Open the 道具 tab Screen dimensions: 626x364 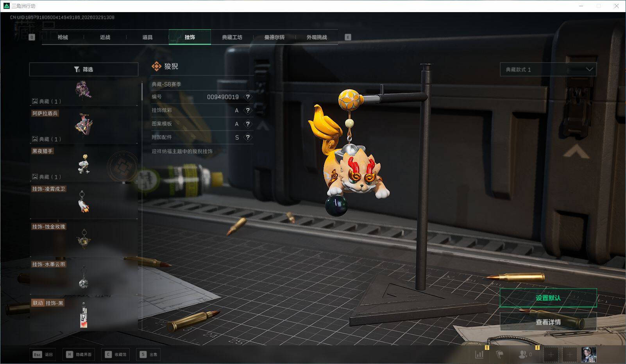147,37
